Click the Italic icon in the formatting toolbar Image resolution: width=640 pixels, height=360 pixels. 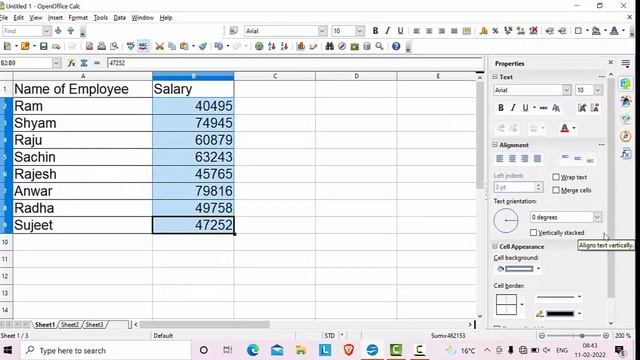pyautogui.click(x=387, y=31)
